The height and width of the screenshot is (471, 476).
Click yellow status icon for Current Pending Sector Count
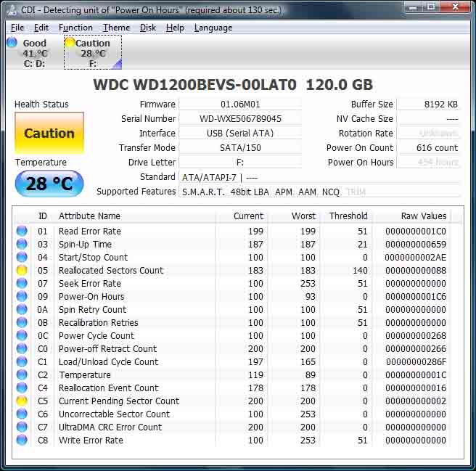[x=22, y=401]
